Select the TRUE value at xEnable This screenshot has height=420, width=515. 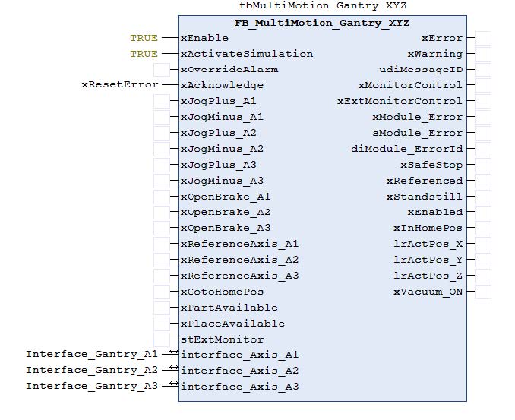[x=144, y=38]
